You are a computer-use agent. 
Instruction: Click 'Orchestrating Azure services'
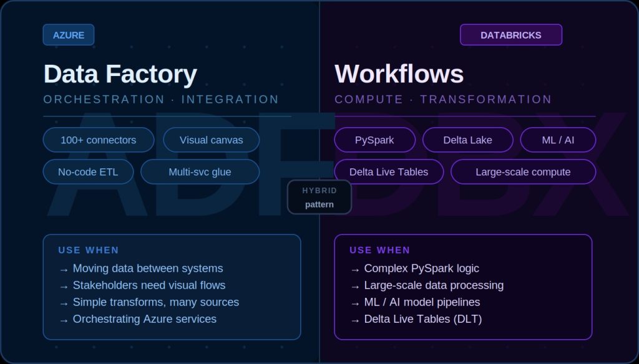tap(145, 318)
